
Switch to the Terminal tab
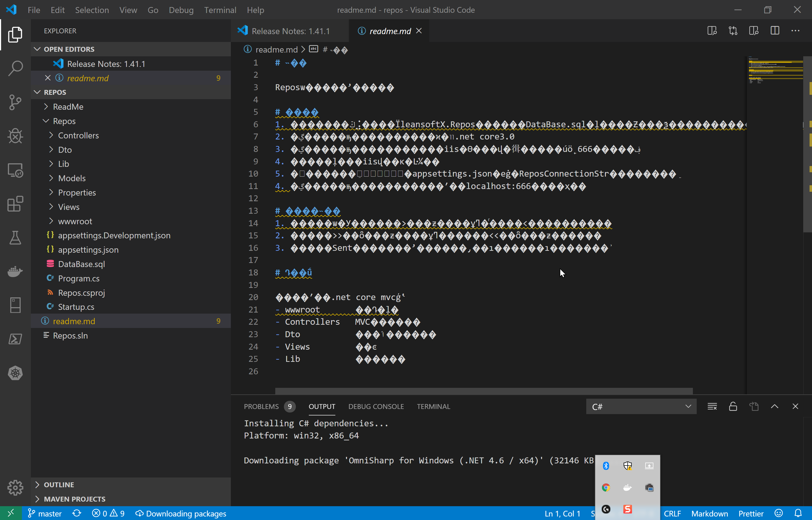[x=434, y=406]
